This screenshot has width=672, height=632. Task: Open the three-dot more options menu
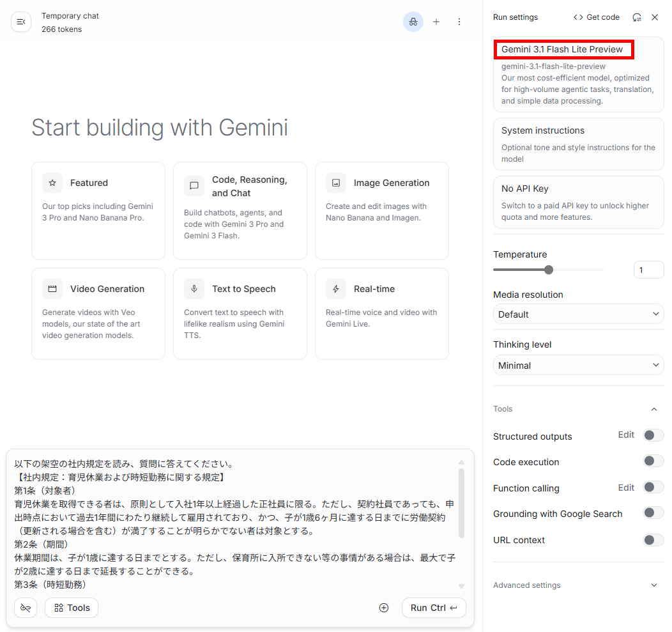(459, 22)
